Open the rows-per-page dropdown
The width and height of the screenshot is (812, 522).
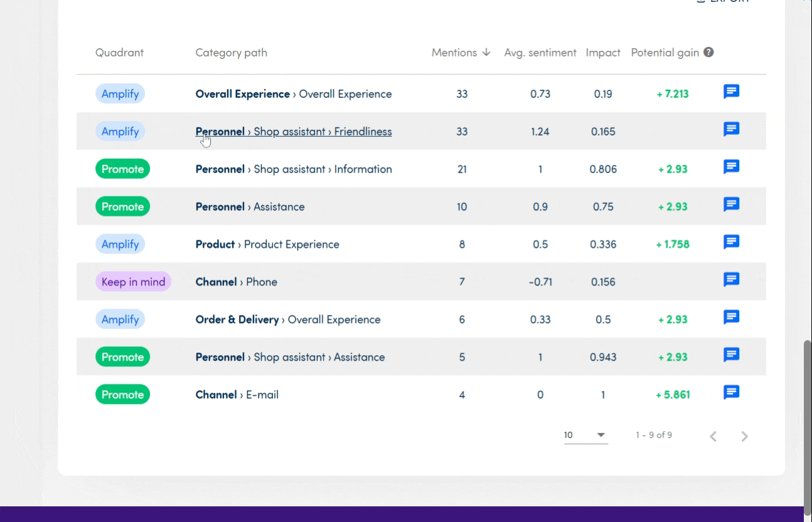(585, 435)
